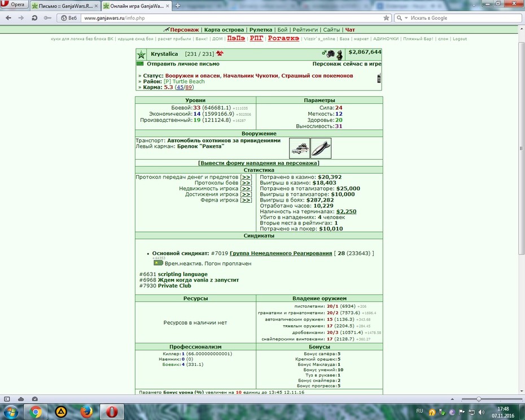Open the ПэПэ red link

pos(236,38)
